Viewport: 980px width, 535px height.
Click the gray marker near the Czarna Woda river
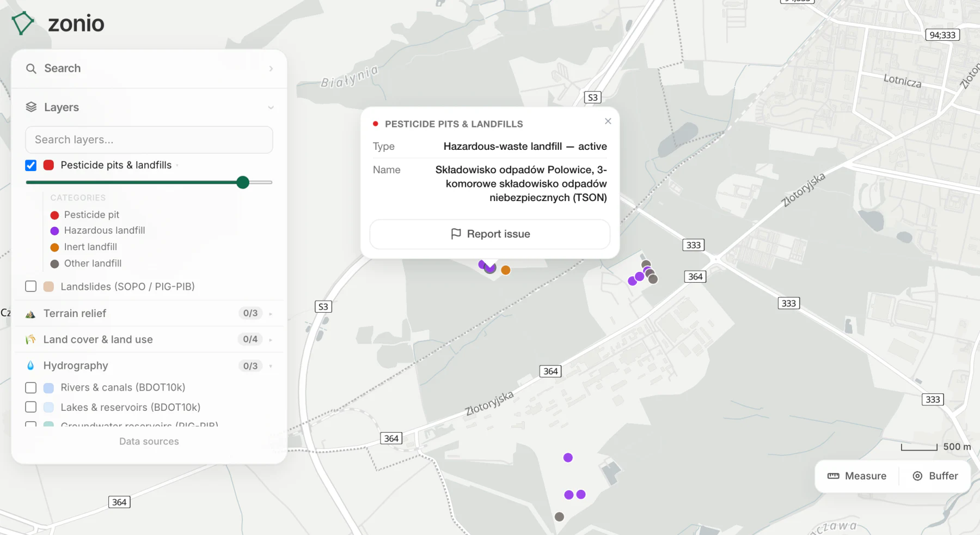coord(559,516)
